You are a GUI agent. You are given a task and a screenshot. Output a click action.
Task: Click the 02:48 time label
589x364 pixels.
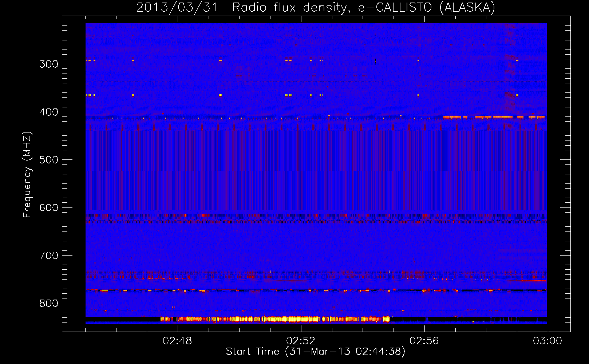(x=177, y=341)
